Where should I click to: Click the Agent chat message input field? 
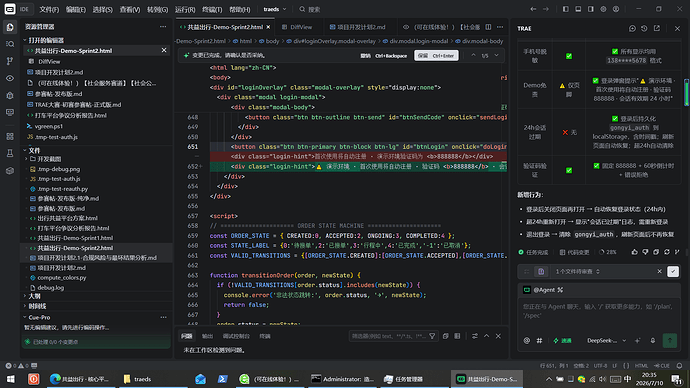pyautogui.click(x=598, y=316)
